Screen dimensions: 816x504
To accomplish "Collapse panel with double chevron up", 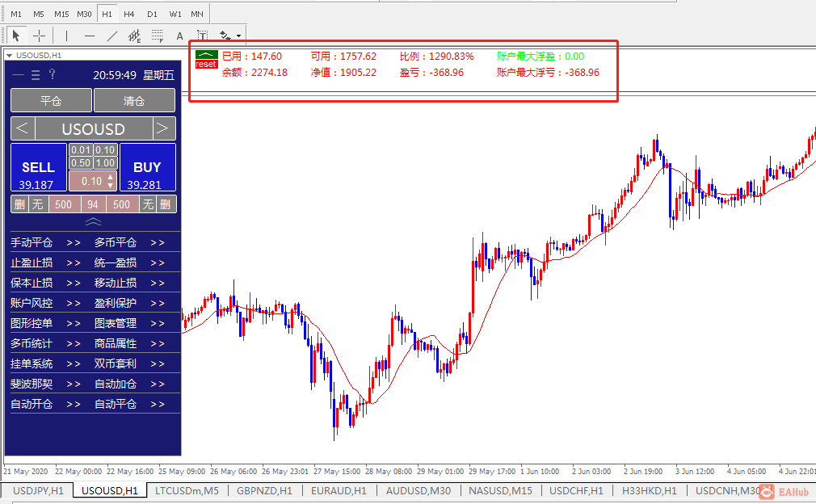I will tap(93, 222).
